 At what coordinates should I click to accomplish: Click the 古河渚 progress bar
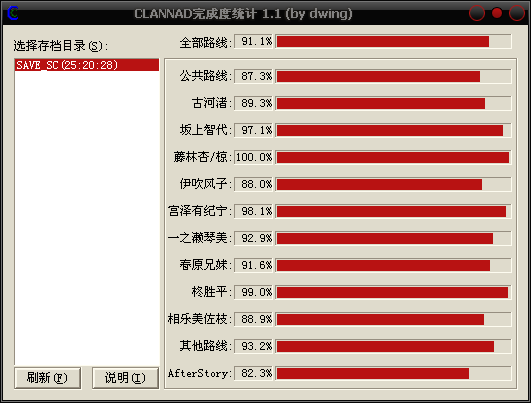pyautogui.click(x=393, y=103)
